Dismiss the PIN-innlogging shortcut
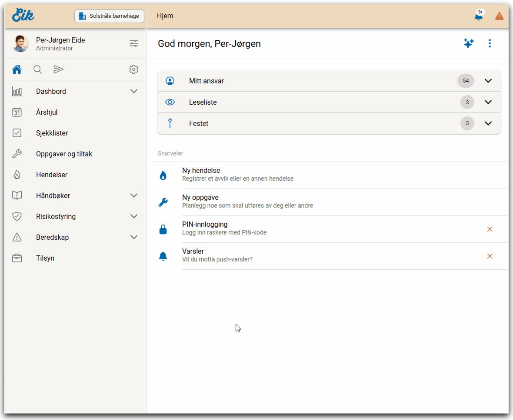The height and width of the screenshot is (420, 513). click(490, 229)
